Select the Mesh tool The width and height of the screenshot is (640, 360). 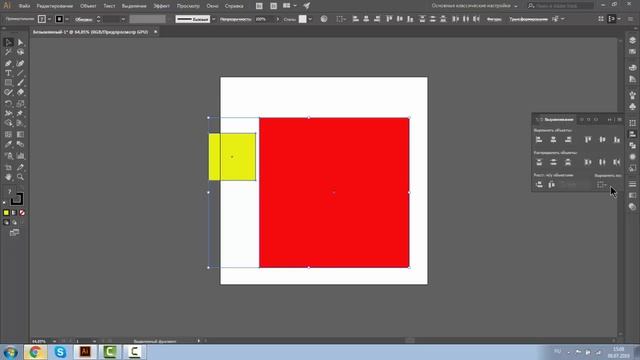tap(8, 134)
